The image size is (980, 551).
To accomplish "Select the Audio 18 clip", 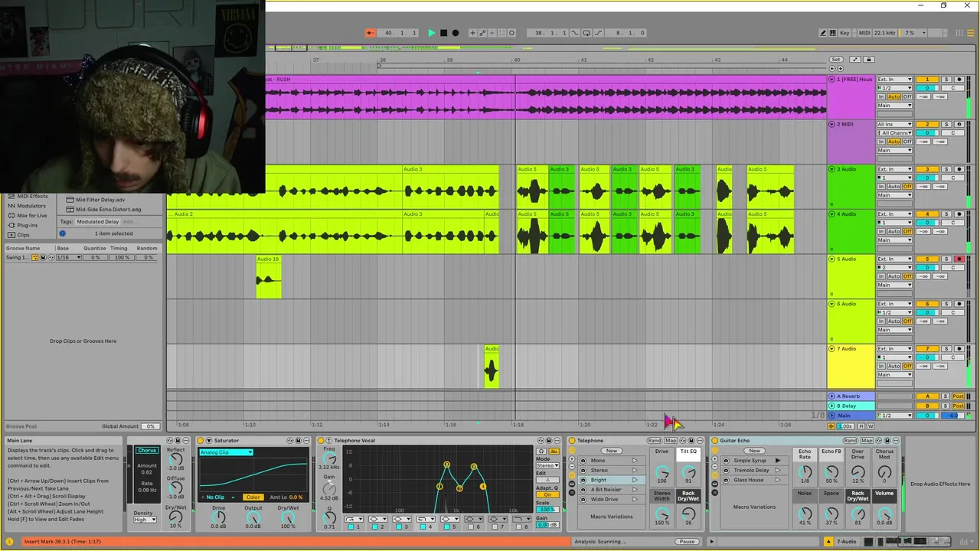I will click(x=269, y=276).
